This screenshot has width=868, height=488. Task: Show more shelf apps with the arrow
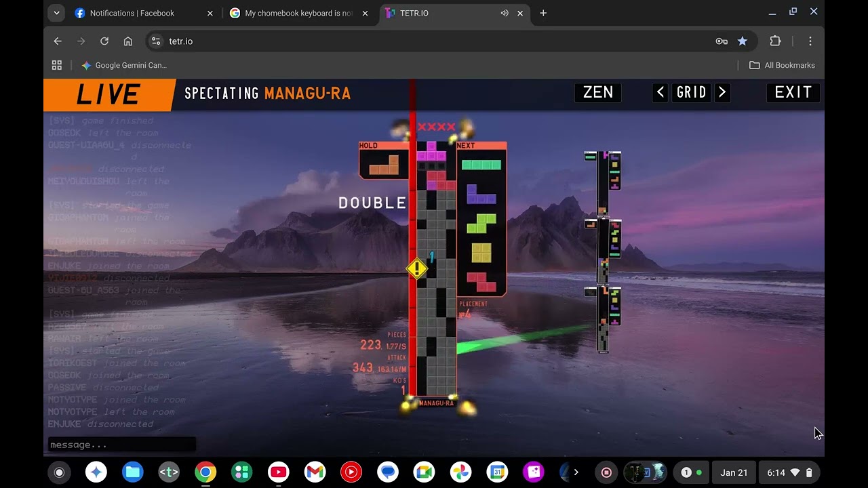pyautogui.click(x=576, y=472)
